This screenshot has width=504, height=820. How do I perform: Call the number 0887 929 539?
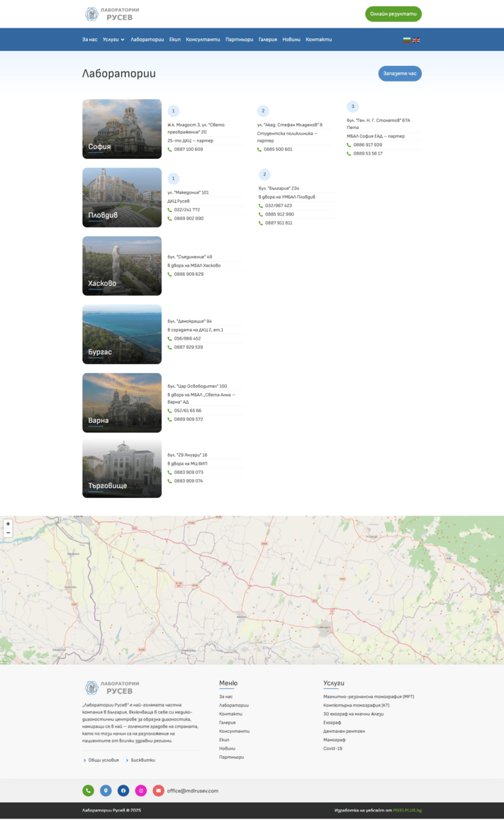[189, 348]
